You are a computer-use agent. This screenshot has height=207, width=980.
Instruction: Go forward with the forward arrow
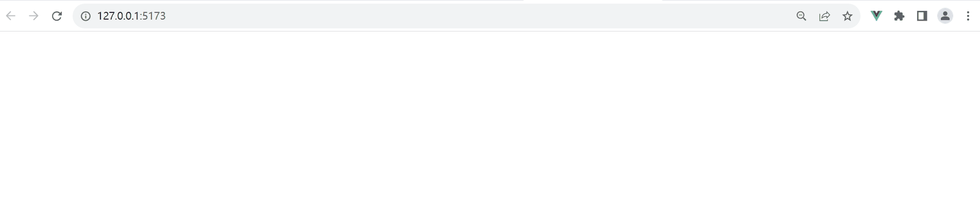tap(34, 16)
